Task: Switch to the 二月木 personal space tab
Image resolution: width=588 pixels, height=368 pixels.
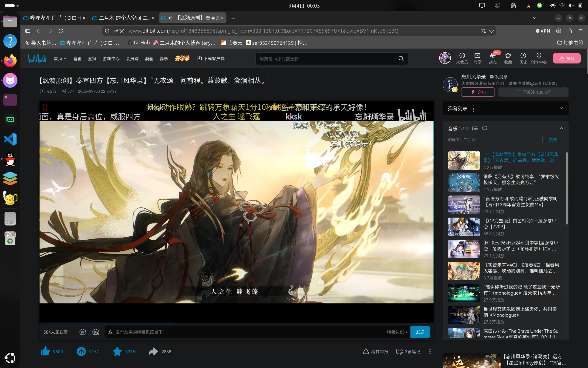Action: tap(123, 18)
